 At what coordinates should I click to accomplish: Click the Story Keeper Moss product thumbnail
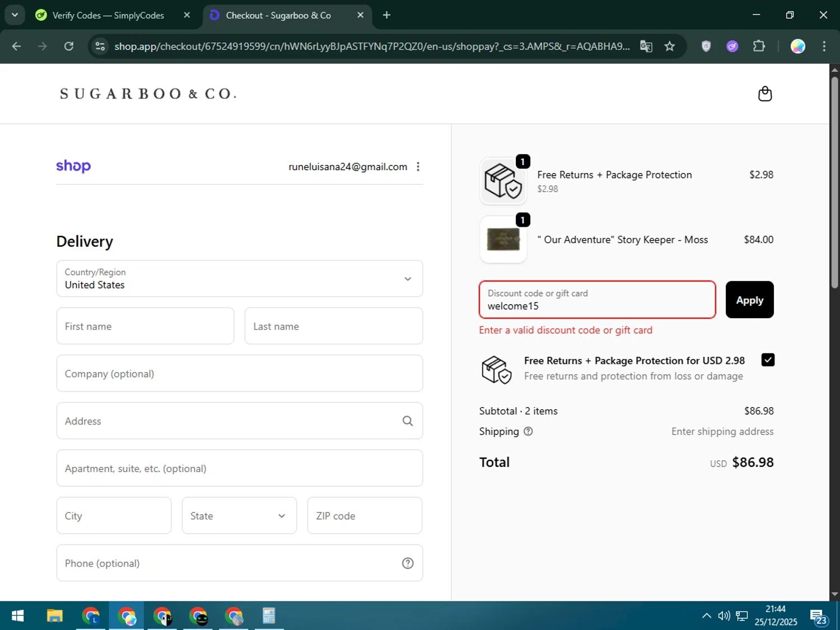tap(503, 240)
